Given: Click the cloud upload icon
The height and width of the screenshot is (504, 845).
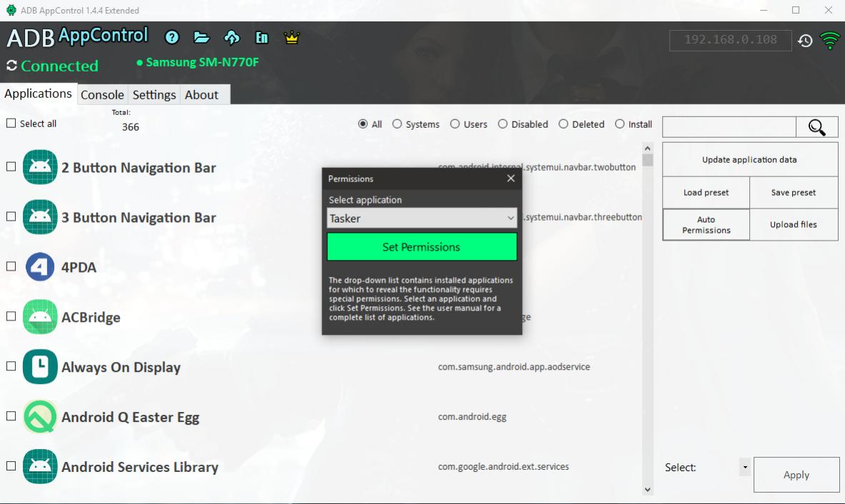Looking at the screenshot, I should coord(232,38).
